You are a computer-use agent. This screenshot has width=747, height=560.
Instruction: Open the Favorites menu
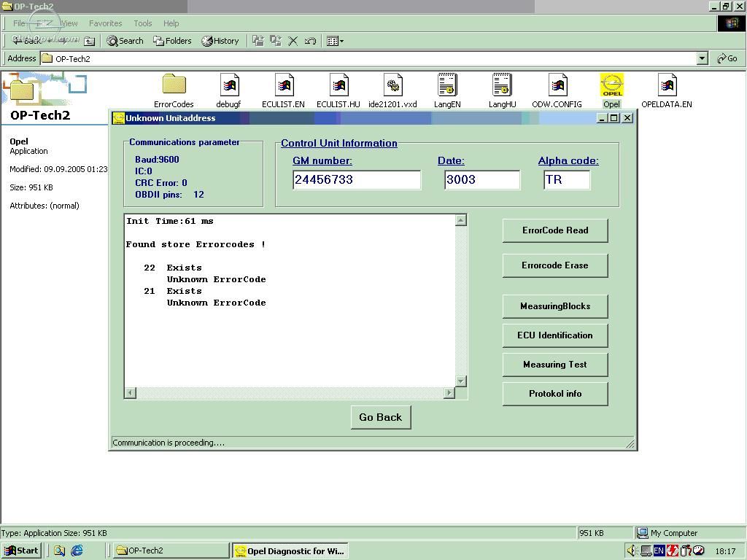[x=105, y=23]
